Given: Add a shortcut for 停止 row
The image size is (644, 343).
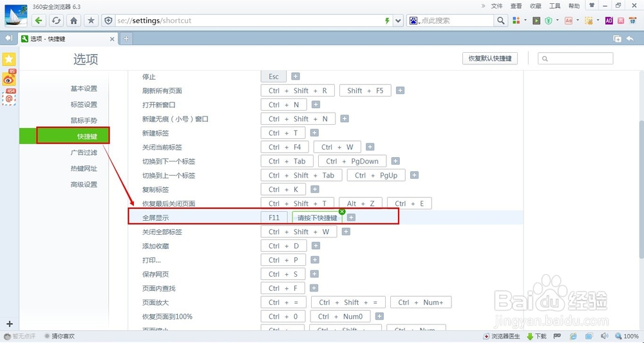Looking at the screenshot, I should tap(296, 77).
